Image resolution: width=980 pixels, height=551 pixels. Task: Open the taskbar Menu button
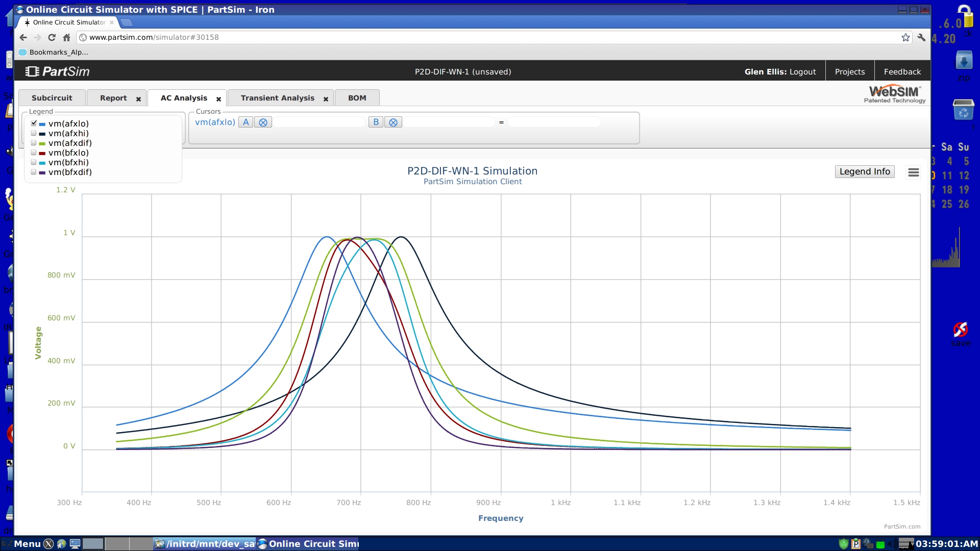27,544
